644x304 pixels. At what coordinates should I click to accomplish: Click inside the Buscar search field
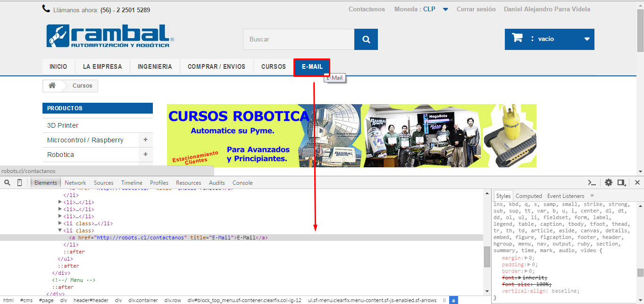pos(299,39)
